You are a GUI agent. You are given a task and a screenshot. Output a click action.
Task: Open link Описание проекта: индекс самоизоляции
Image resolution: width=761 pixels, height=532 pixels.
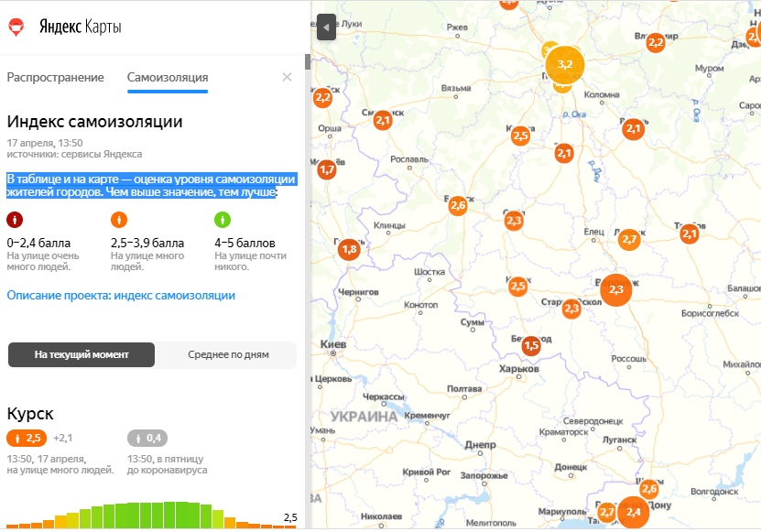121,295
